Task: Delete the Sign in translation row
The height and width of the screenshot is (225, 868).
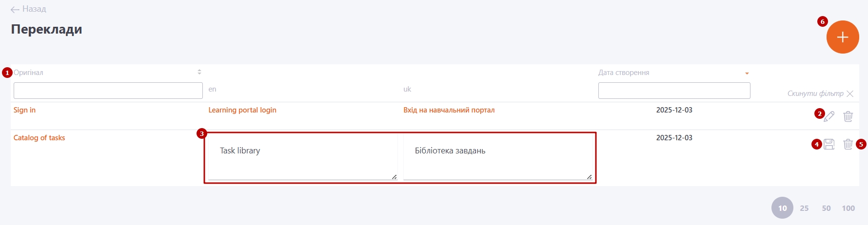Action: point(848,116)
